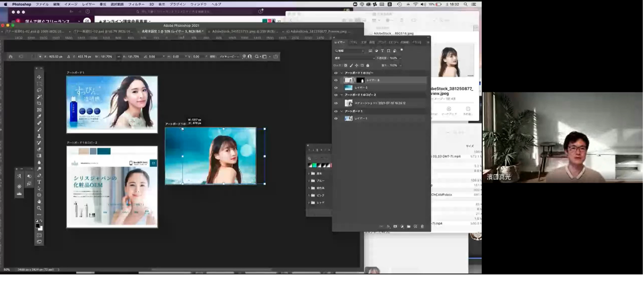Open the fill 100% dropdown arrow

click(x=400, y=65)
